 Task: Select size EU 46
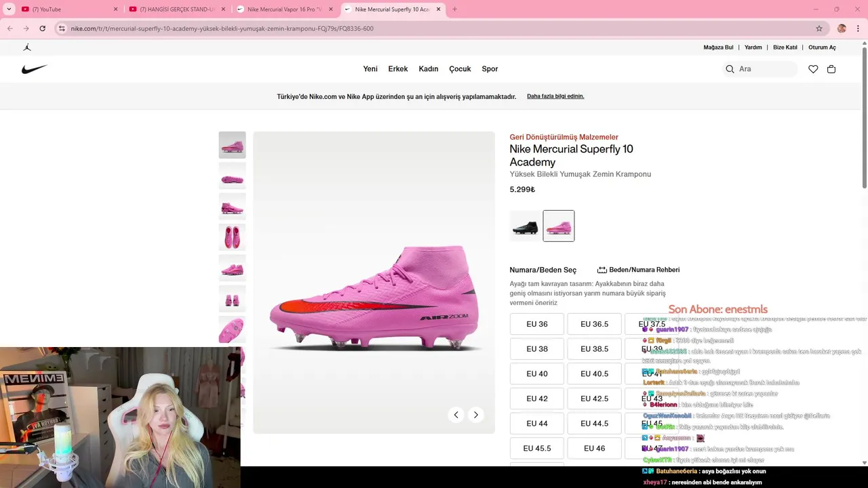coord(595,448)
